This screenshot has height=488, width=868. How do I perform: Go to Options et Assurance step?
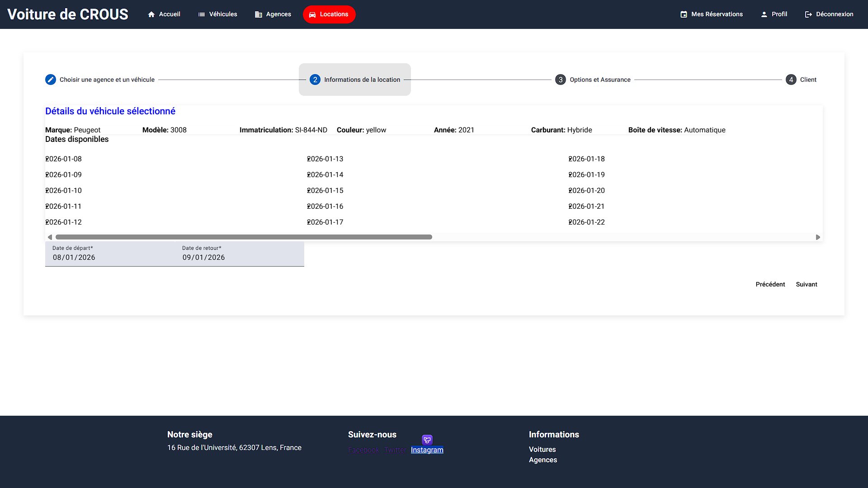(593, 80)
